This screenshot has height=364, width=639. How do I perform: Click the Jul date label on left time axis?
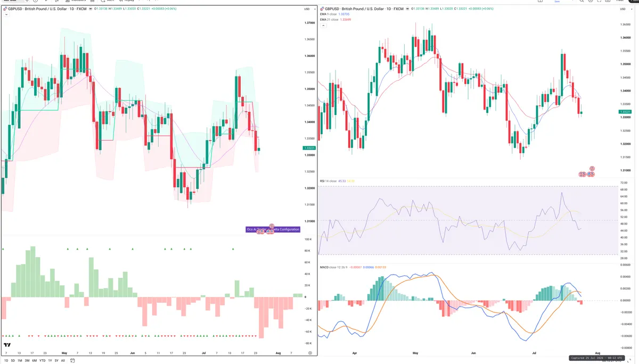(x=204, y=353)
